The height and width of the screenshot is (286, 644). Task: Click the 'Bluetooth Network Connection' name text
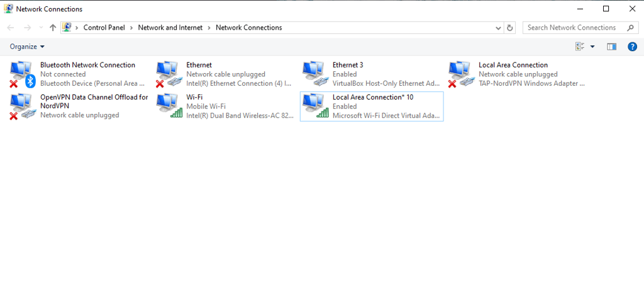click(87, 65)
